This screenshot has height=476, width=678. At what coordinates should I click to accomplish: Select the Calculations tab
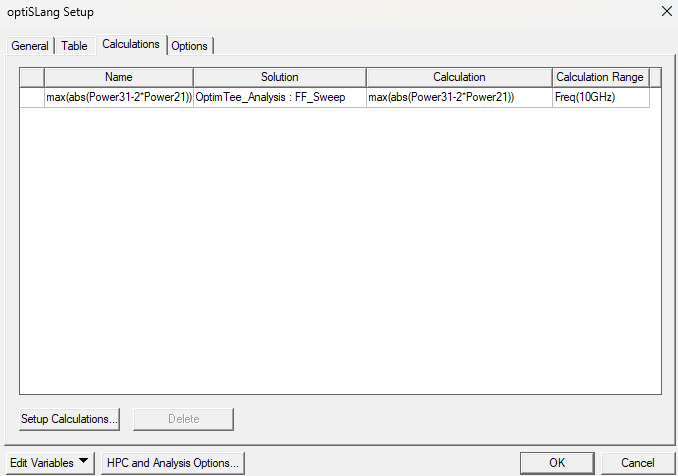[131, 45]
